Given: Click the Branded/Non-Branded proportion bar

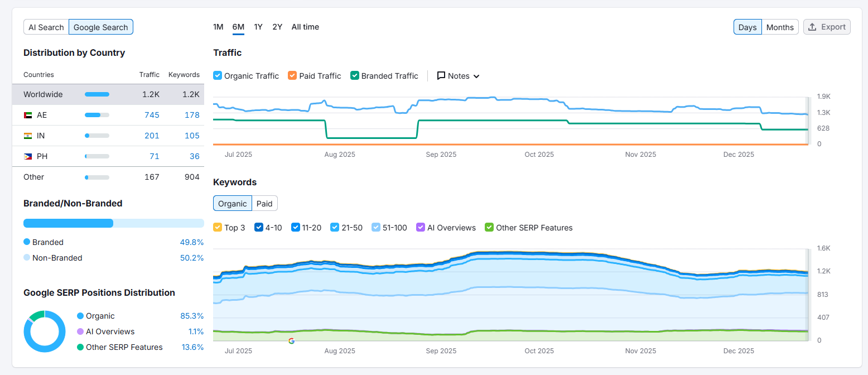Looking at the screenshot, I should point(113,223).
